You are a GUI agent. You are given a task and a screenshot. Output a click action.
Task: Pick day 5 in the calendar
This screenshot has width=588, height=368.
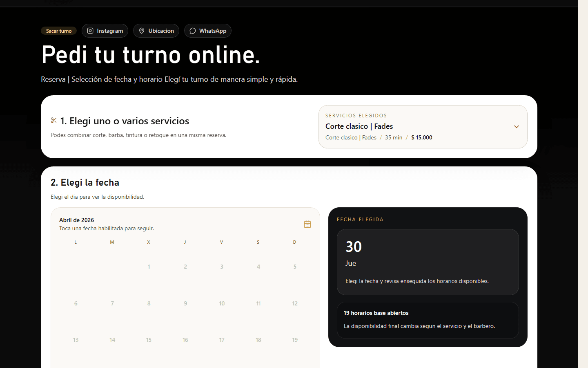pyautogui.click(x=295, y=267)
